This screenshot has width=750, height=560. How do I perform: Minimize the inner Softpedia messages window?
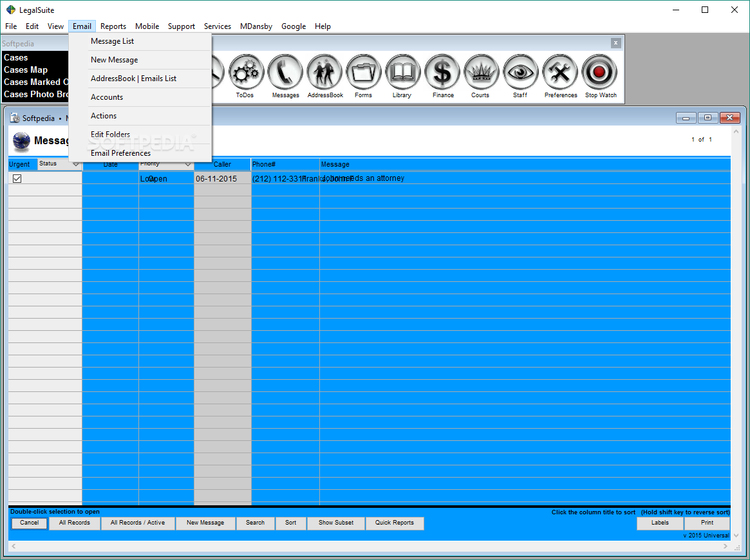(x=686, y=118)
